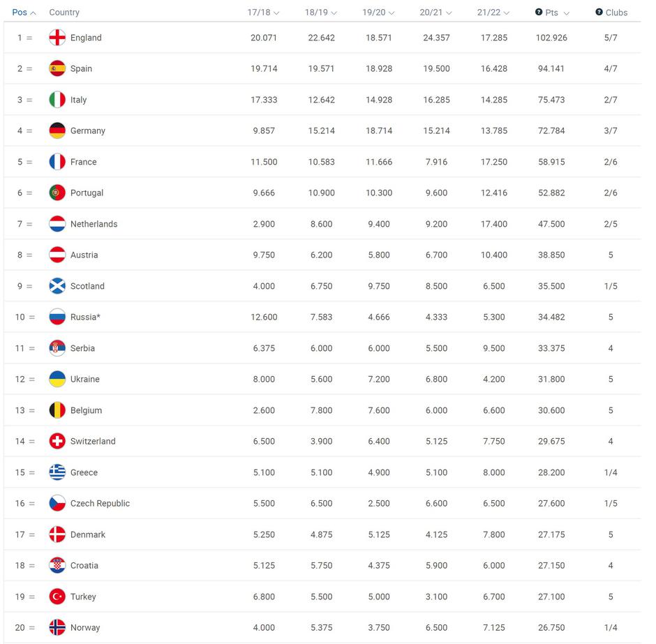
Task: Sort by the 21/22 season column
Action: click(493, 13)
